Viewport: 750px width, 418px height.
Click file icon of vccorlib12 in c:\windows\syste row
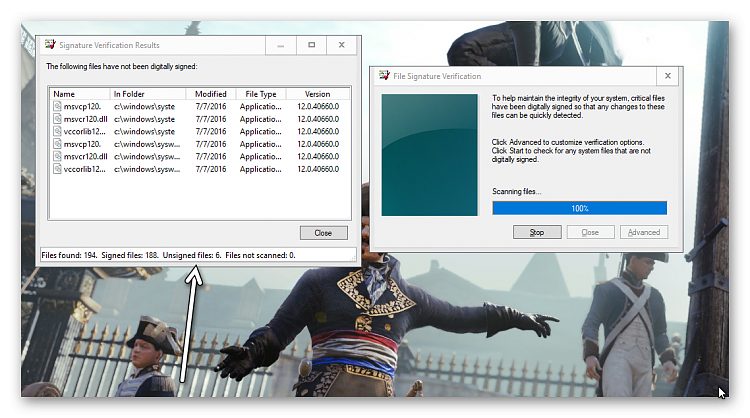(57, 131)
